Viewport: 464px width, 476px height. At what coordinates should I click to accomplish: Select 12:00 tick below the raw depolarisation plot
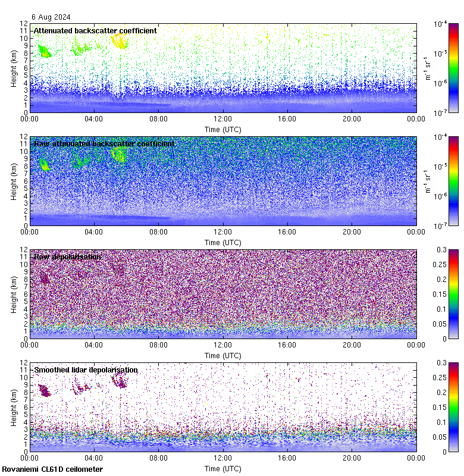(x=222, y=344)
